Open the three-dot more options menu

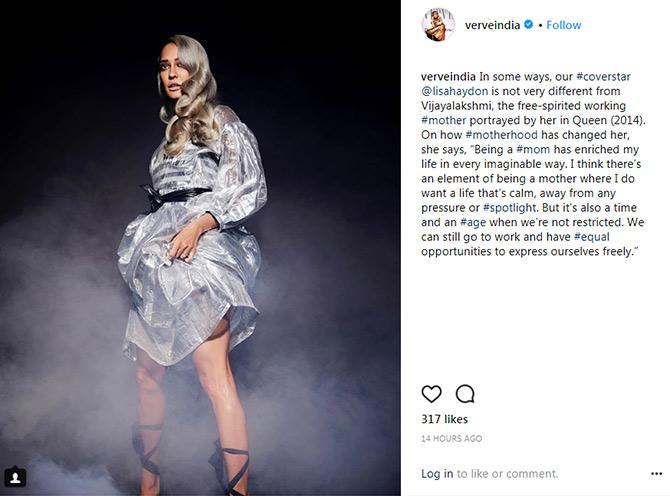[x=656, y=474]
